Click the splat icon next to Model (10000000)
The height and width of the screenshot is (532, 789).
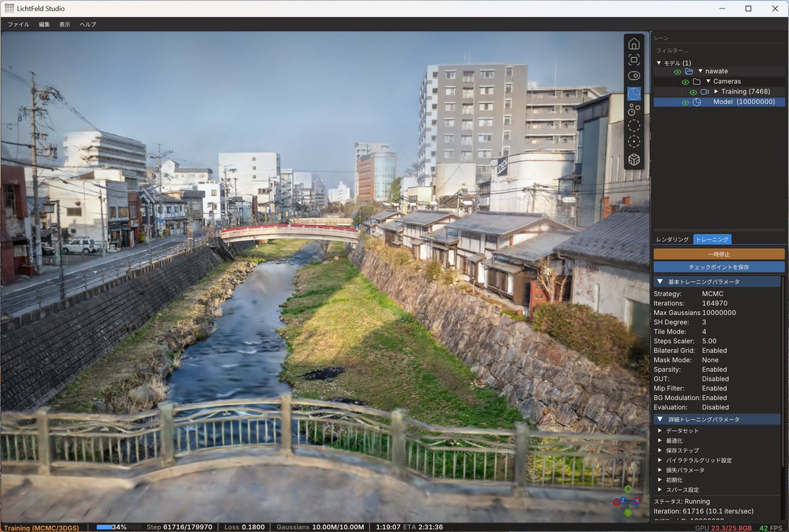click(x=697, y=101)
